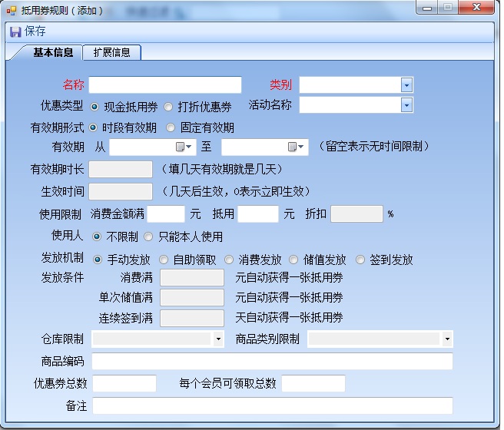Image resolution: width=504 pixels, height=430 pixels.
Task: Click the 抵用 amount field
Action: pos(258,214)
